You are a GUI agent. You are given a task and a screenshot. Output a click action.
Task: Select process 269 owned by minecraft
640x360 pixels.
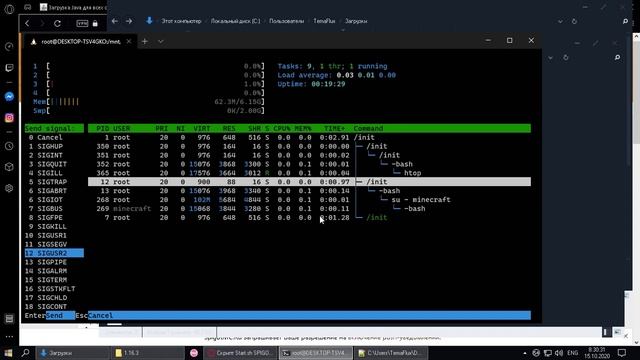pyautogui.click(x=309, y=209)
